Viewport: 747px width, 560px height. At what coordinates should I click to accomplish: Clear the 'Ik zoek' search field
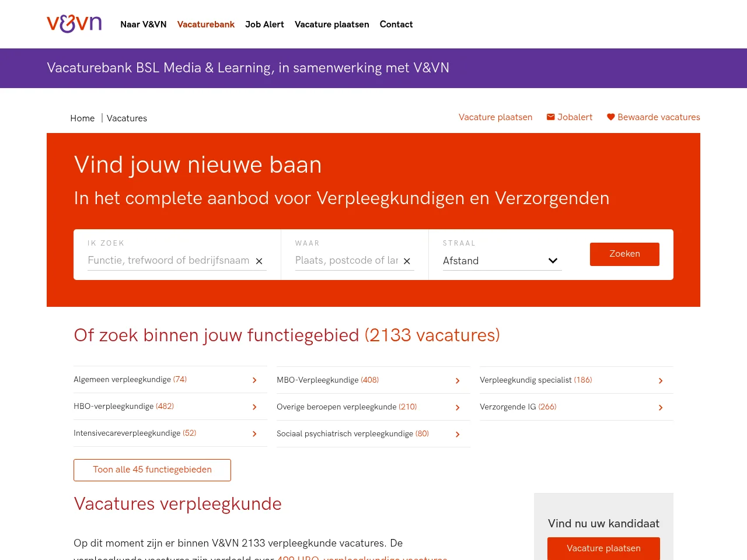click(x=259, y=261)
